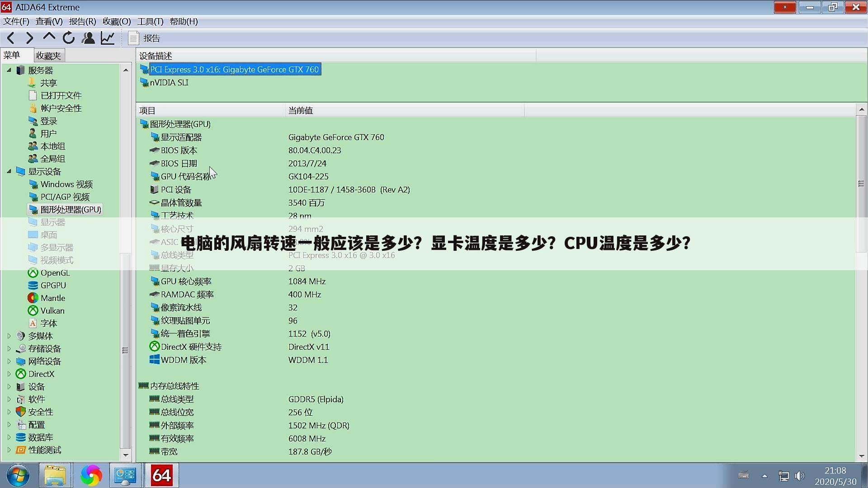Expand the 多媒体 tree node
The width and height of the screenshot is (868, 488).
[x=9, y=336]
